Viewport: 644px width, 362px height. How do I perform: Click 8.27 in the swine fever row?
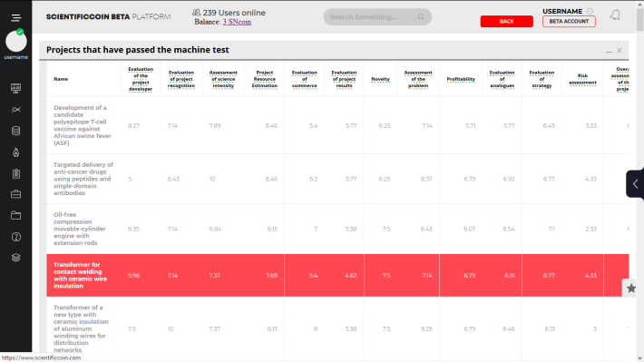(x=134, y=126)
